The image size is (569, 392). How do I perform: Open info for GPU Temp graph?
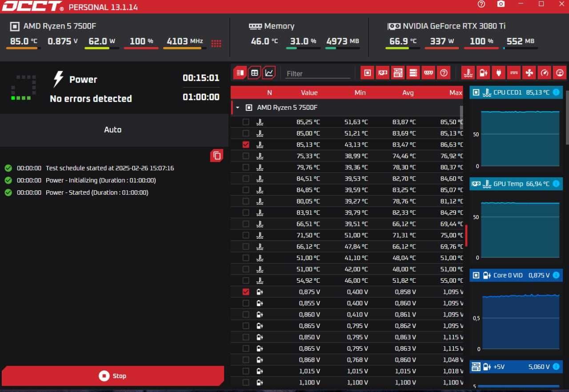pos(556,184)
